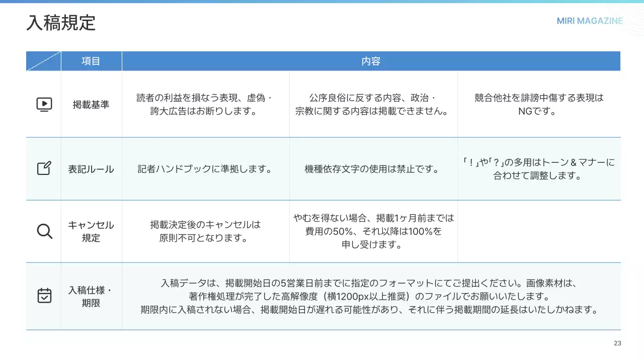Screen dimensions: 644x362
Task: Click the cell about 公序良俗に反する内容
Action: (373, 105)
